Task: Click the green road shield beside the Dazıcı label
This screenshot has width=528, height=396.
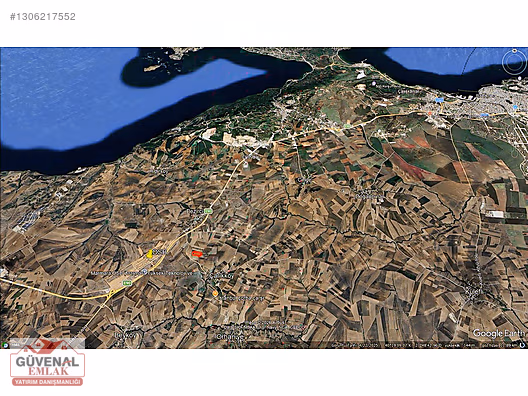Action: pos(209,211)
